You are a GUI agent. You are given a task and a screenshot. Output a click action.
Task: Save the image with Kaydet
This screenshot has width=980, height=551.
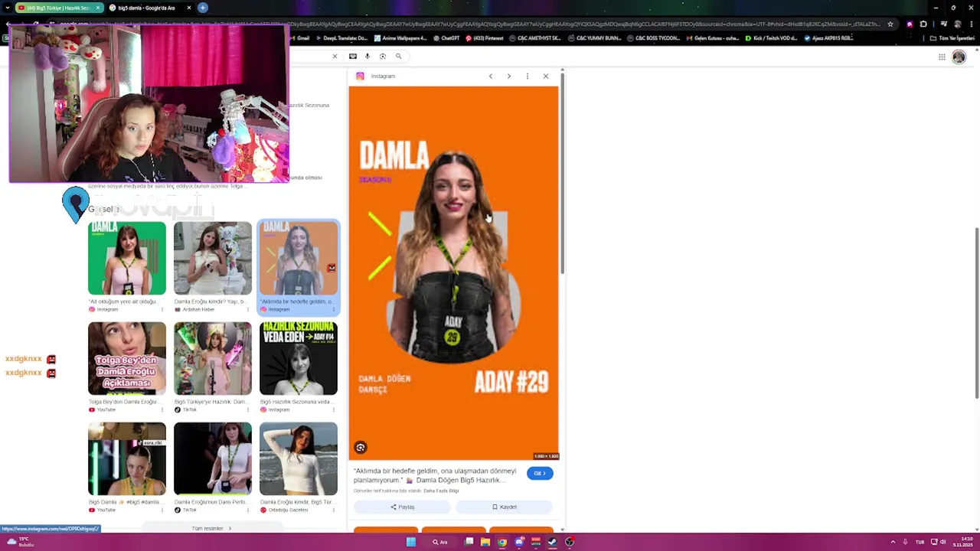[x=505, y=507]
